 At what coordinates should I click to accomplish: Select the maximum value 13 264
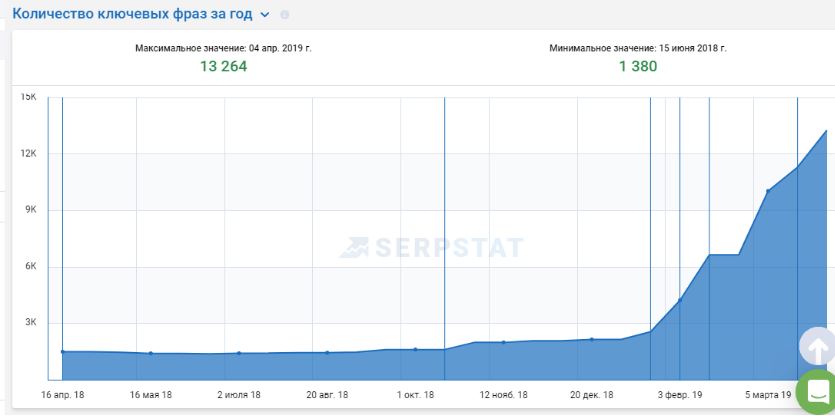coord(224,67)
